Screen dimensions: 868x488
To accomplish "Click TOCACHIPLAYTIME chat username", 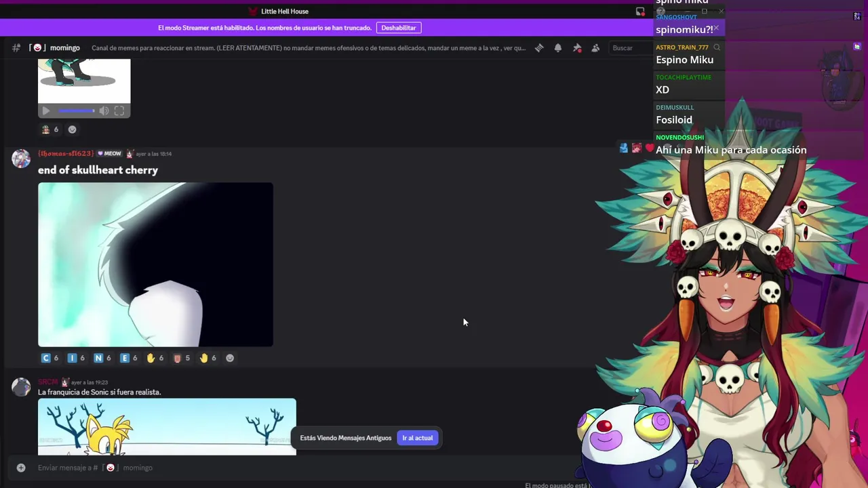I will (x=684, y=77).
